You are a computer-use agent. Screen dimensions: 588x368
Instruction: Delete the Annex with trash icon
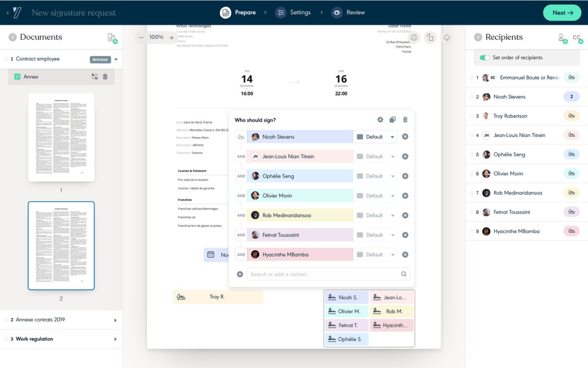tap(105, 77)
